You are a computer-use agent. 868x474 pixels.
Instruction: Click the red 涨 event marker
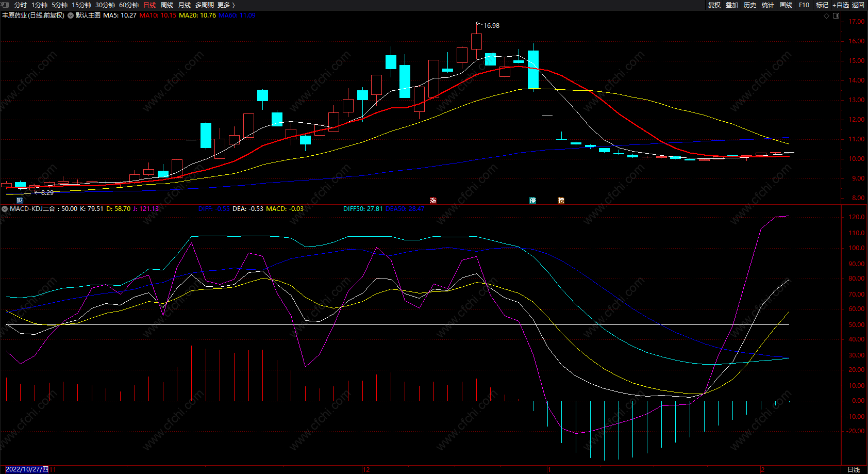pos(433,201)
